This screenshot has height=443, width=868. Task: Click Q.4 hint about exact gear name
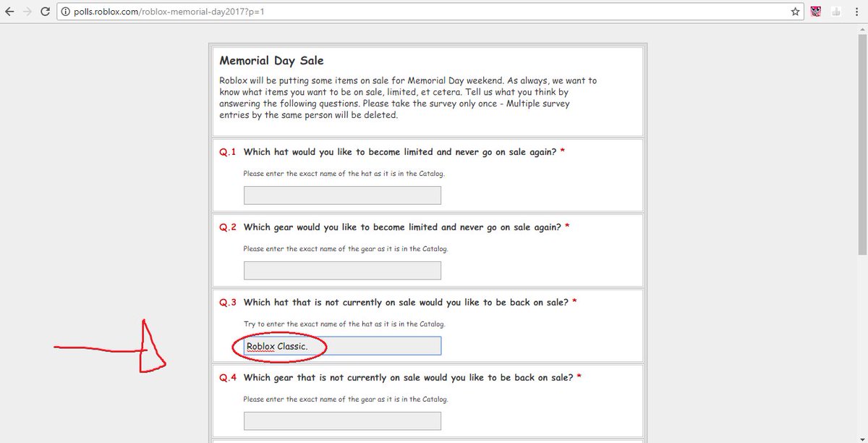346,400
